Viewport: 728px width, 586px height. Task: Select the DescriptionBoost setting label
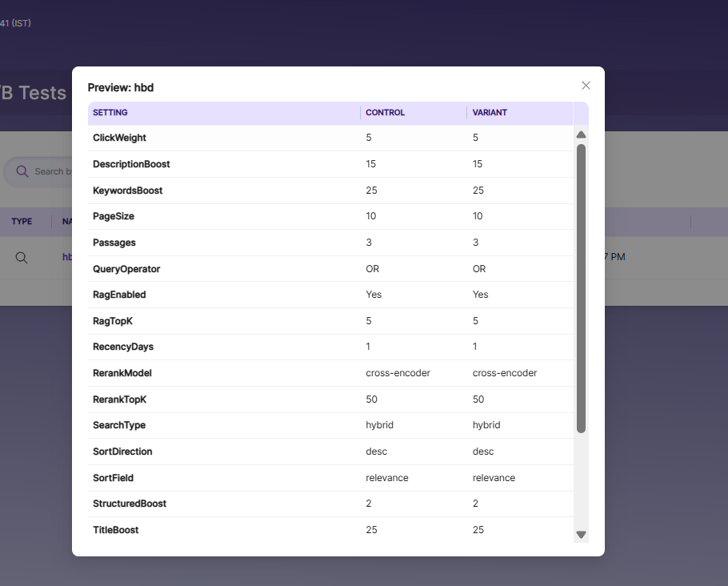pyautogui.click(x=131, y=164)
